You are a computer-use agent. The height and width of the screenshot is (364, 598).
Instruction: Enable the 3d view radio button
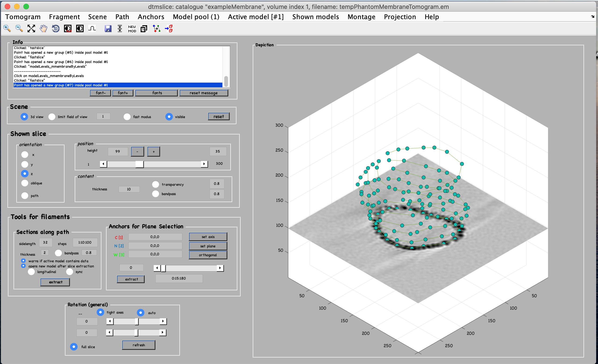coord(24,117)
